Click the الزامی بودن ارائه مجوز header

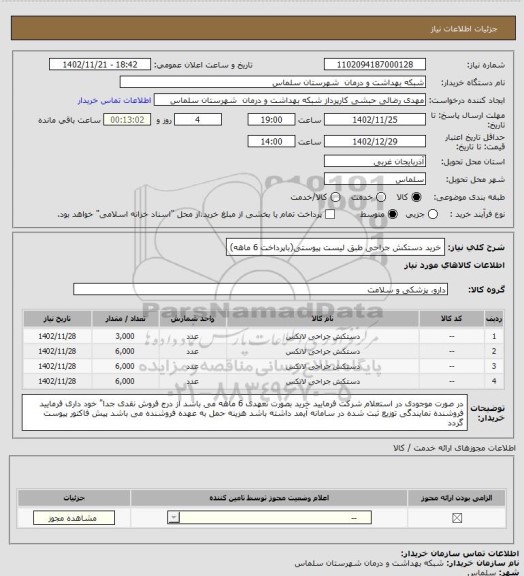[x=457, y=498]
